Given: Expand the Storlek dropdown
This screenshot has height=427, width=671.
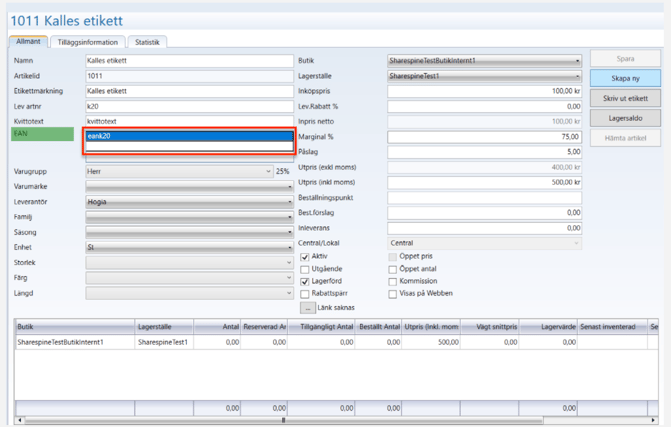Looking at the screenshot, I should (189, 263).
